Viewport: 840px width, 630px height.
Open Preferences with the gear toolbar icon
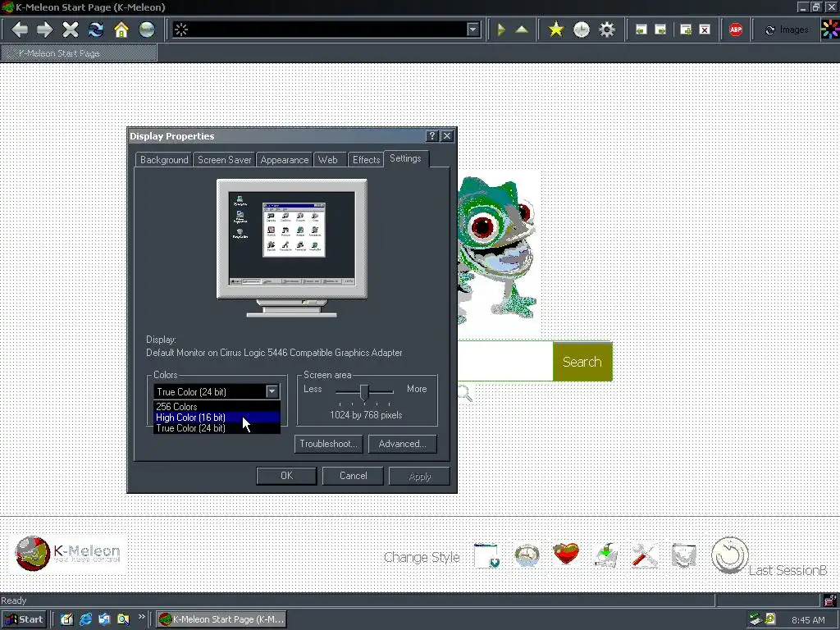606,30
